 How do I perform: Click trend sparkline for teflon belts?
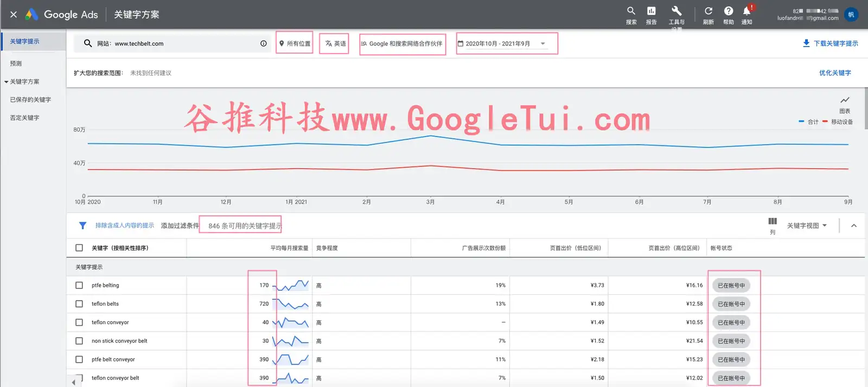pos(291,304)
